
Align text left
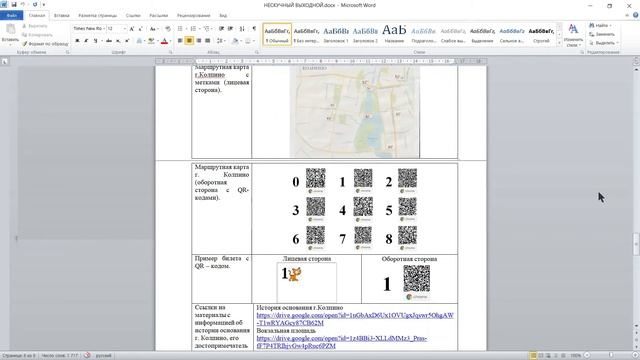180,41
